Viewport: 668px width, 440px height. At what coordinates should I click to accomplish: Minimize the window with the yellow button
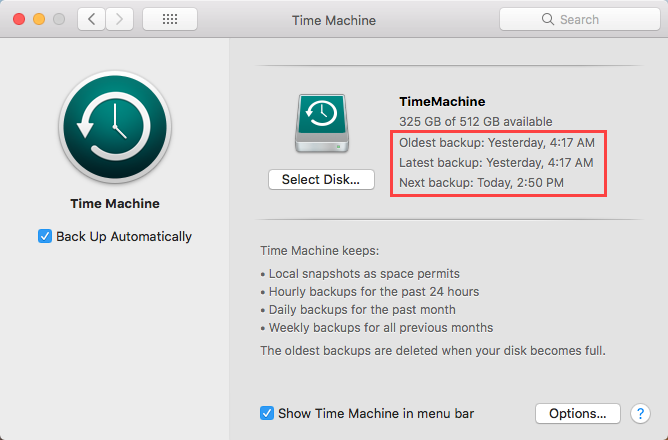click(39, 19)
